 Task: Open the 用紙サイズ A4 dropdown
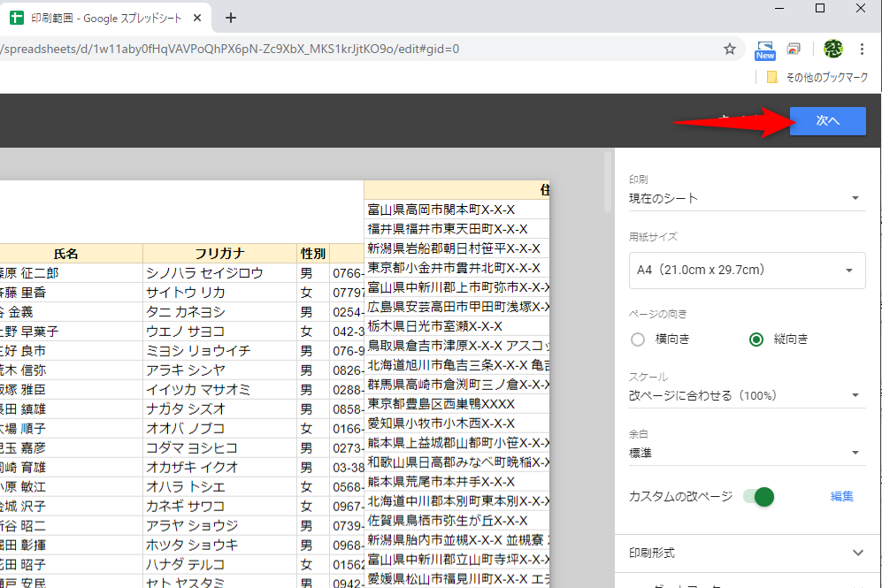(747, 271)
